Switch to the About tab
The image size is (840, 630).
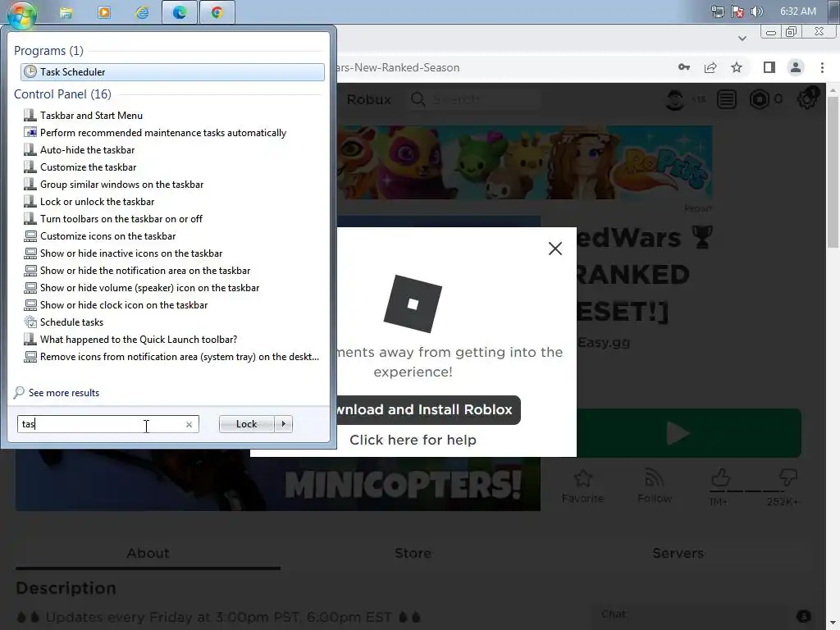148,553
